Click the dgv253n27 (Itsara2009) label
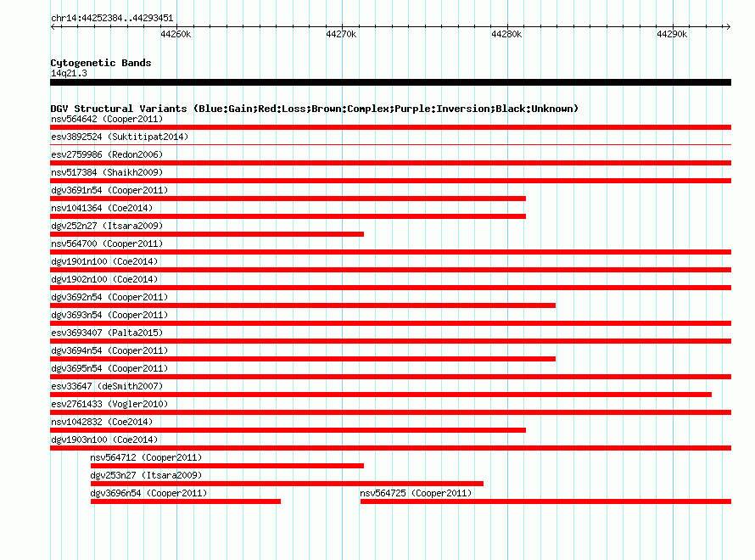Screen dimensions: 755x560 [147, 475]
